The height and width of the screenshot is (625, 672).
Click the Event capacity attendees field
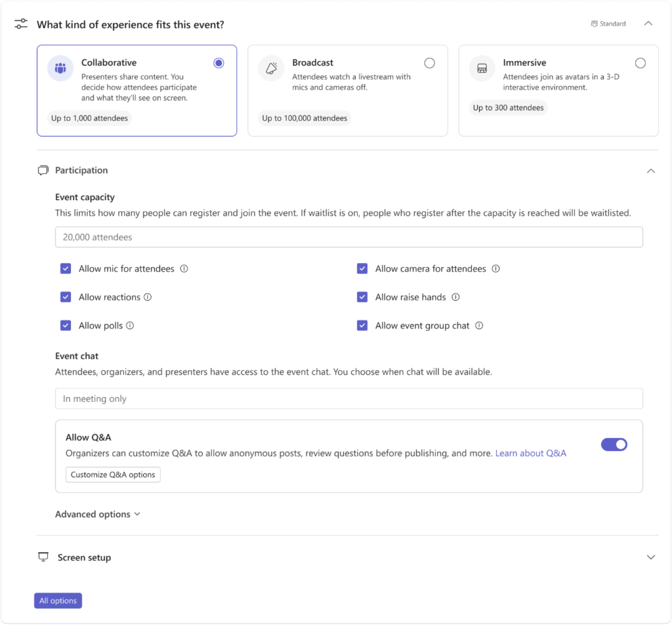tap(348, 237)
